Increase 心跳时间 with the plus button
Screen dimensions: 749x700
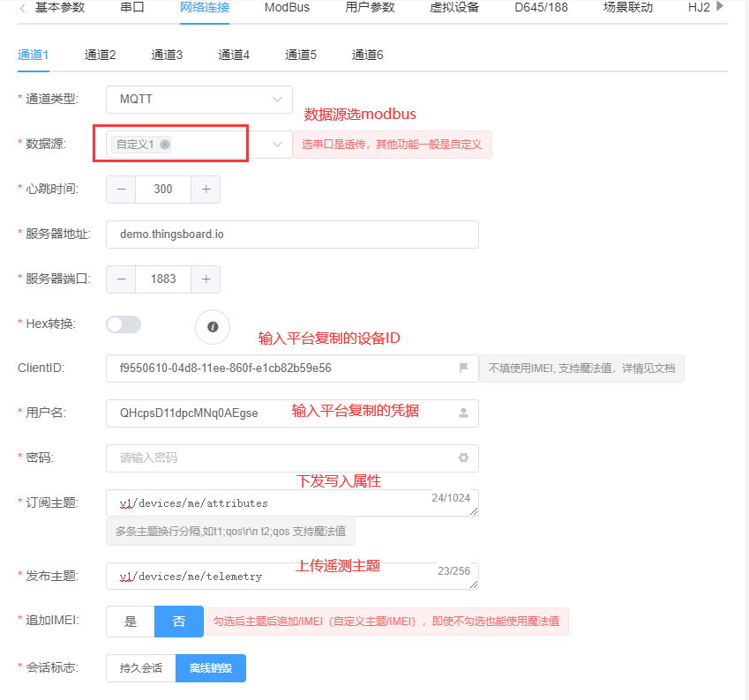point(206,190)
